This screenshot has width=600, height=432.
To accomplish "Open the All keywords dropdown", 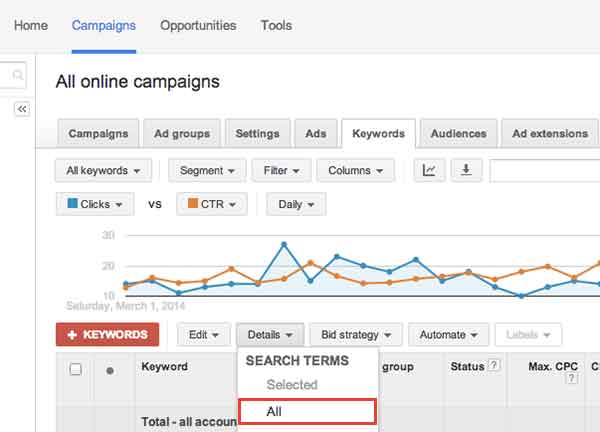I will click(104, 171).
